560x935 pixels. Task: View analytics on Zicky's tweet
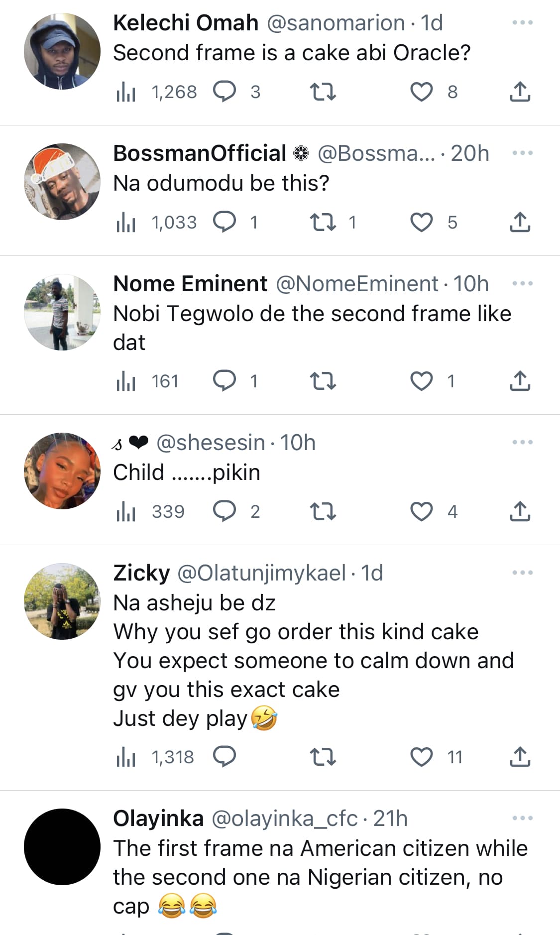click(x=126, y=757)
